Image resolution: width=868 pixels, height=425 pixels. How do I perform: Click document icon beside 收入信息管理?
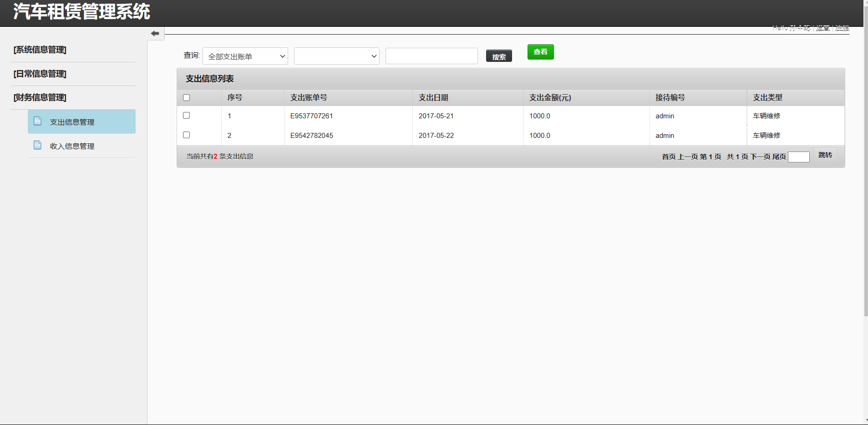pos(38,145)
